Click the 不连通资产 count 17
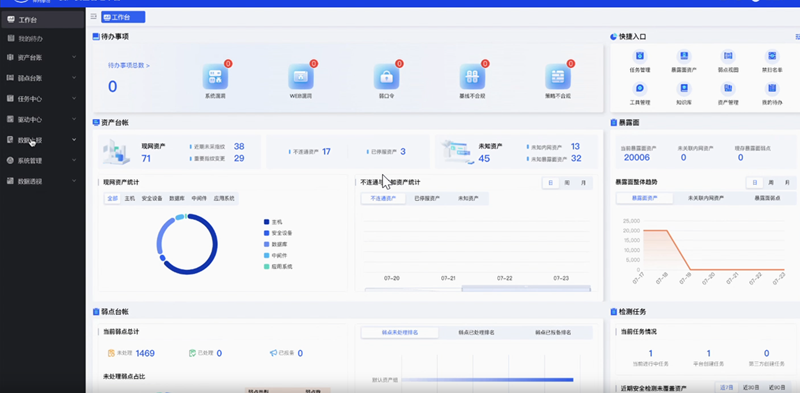This screenshot has width=800, height=393. [x=326, y=152]
